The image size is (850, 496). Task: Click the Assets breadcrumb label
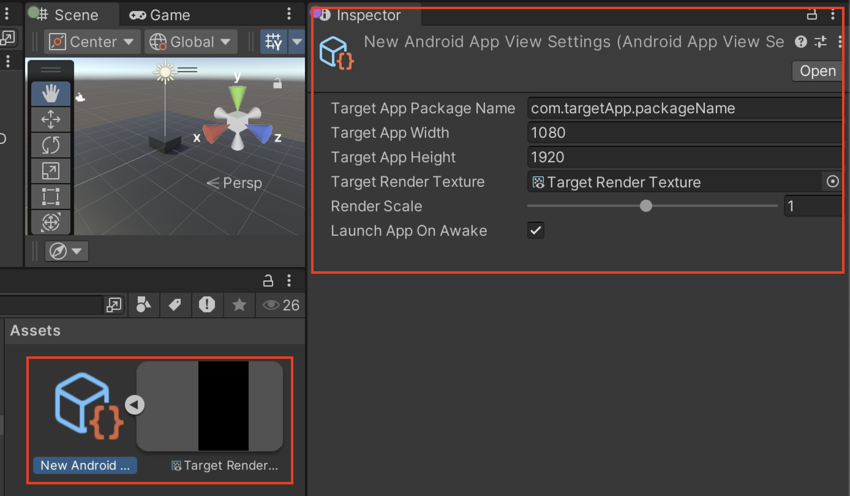coord(35,331)
